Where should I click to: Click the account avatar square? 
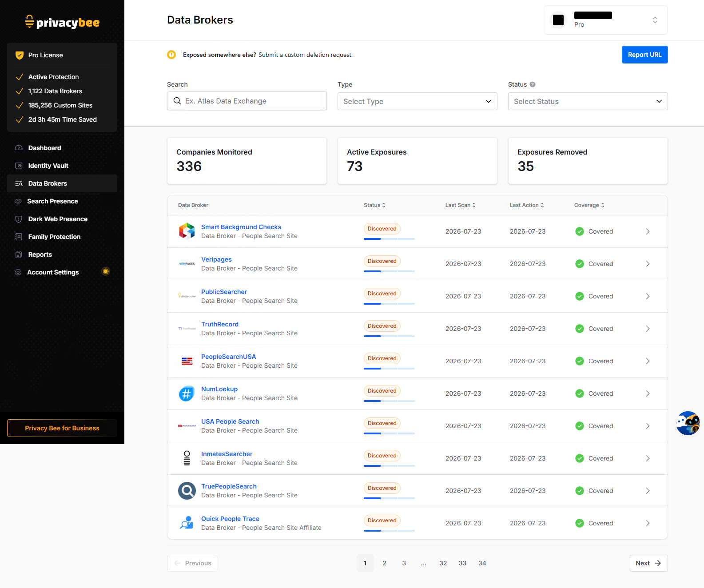pyautogui.click(x=558, y=20)
